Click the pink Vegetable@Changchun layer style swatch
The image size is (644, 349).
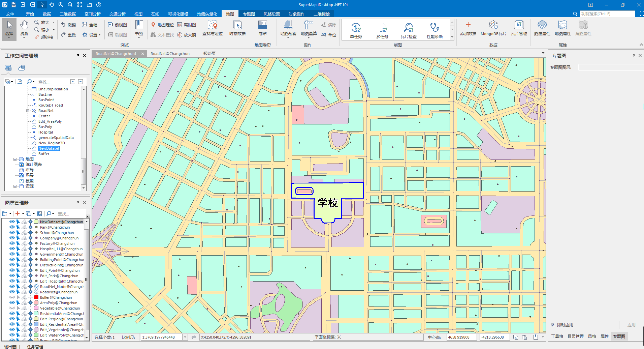(36, 308)
